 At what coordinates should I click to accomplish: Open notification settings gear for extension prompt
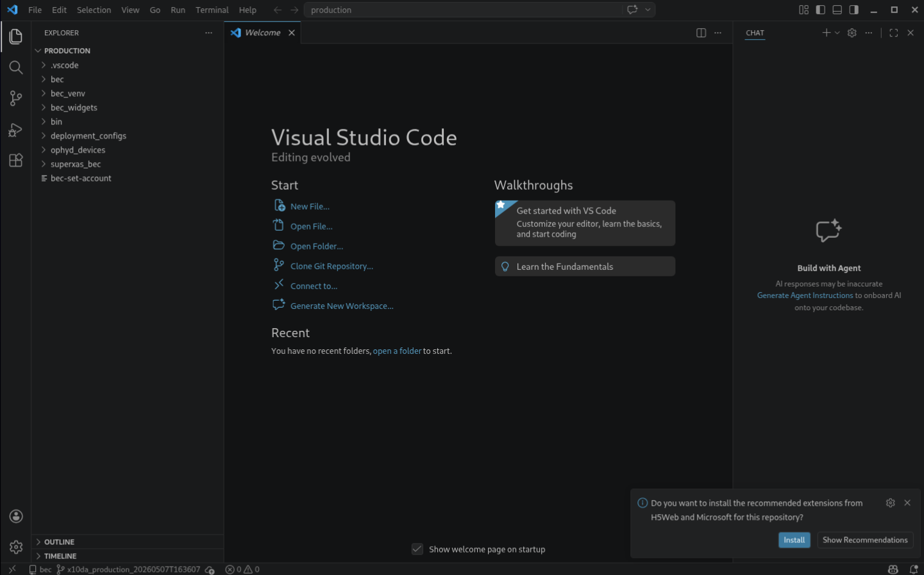(x=891, y=503)
